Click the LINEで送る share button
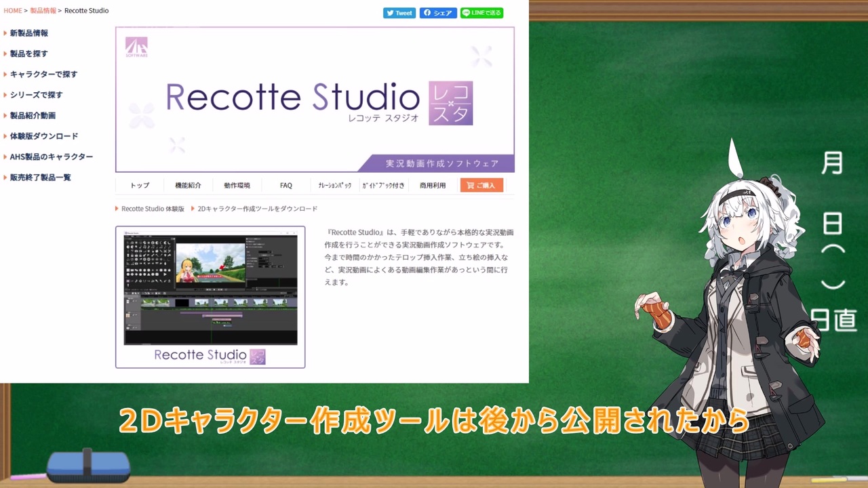 (x=481, y=13)
